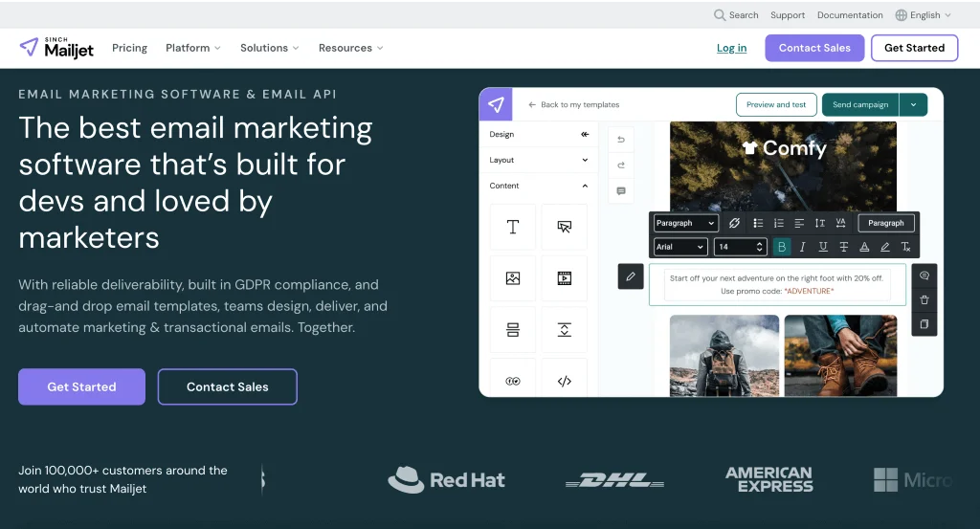
Task: Toggle Bold formatting button
Action: pyautogui.click(x=781, y=247)
